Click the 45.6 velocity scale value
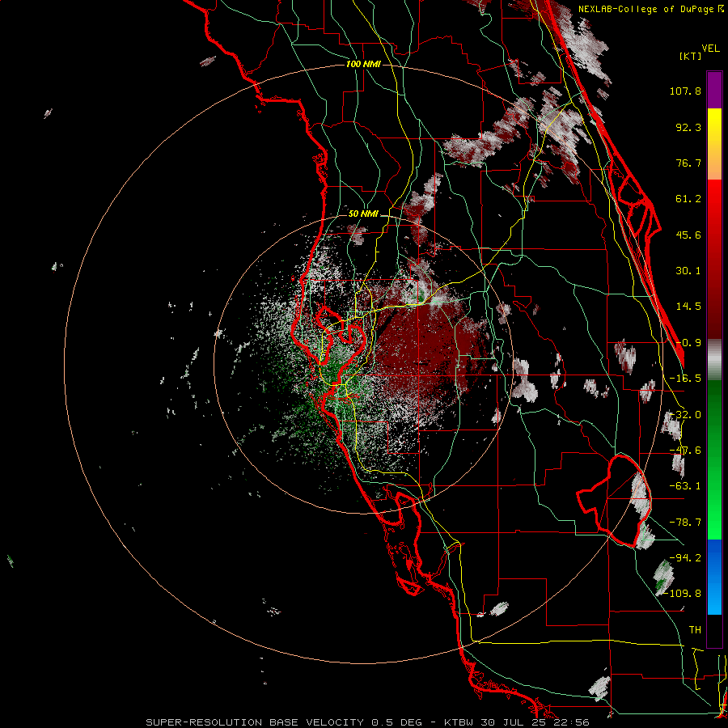 (688, 235)
